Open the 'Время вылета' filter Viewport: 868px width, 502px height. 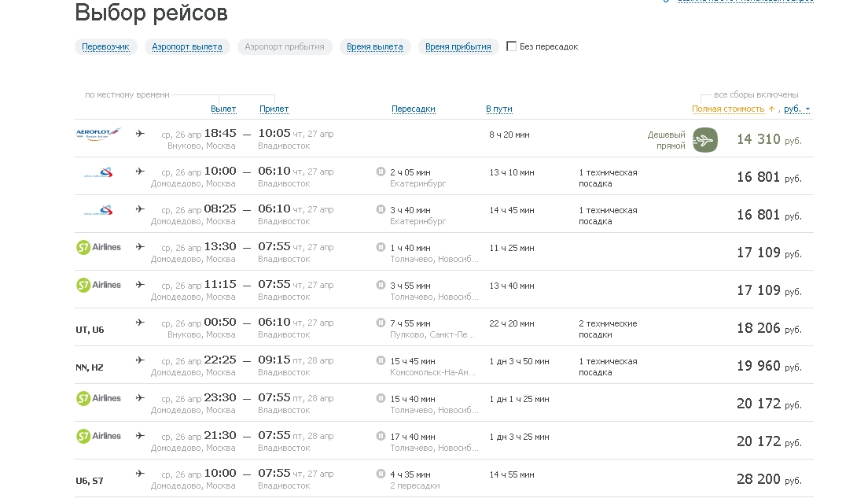click(x=375, y=47)
